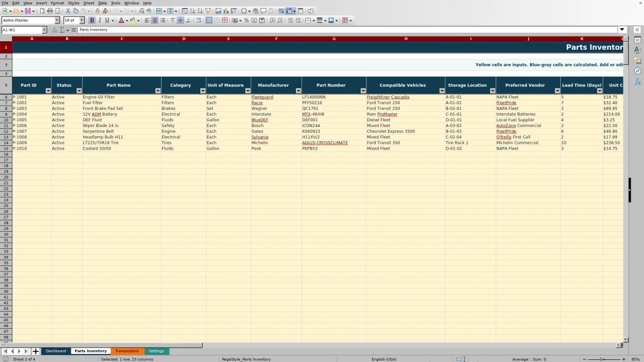Viewport: 644px width, 362px height.
Task: Click the Increase Indent icon
Action: point(290,20)
